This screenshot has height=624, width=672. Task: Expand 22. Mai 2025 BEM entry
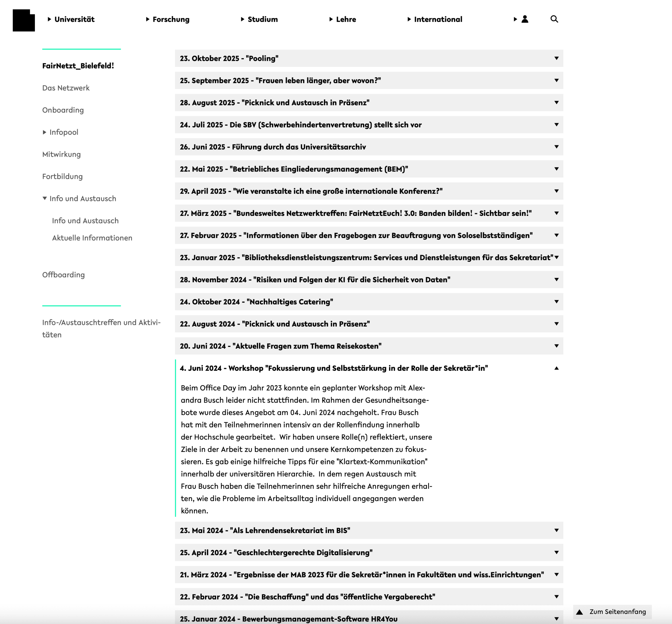click(294, 169)
